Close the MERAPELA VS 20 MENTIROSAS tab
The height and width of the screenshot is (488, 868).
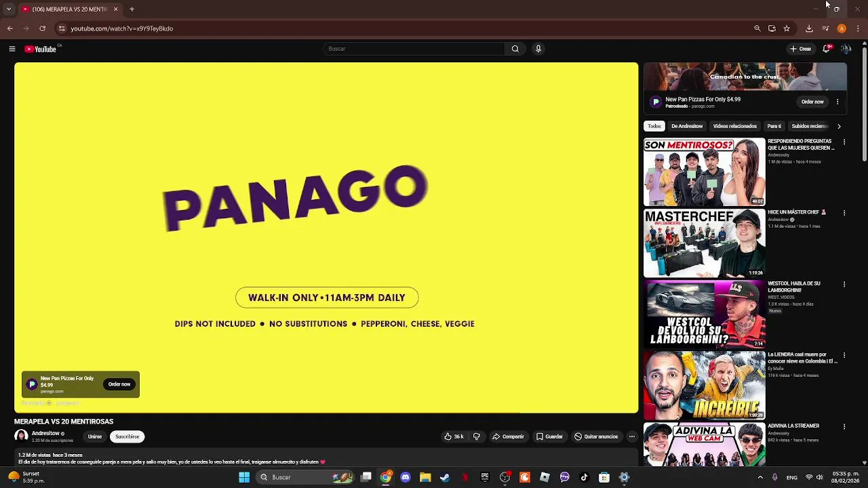click(115, 9)
